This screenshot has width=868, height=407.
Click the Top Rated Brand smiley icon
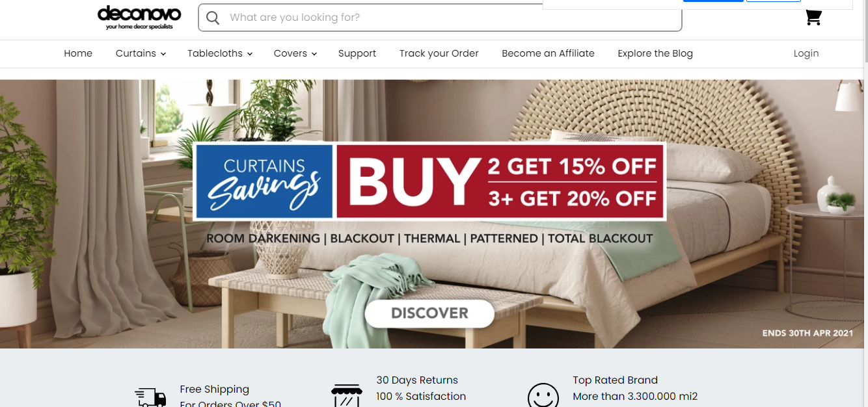tap(543, 395)
